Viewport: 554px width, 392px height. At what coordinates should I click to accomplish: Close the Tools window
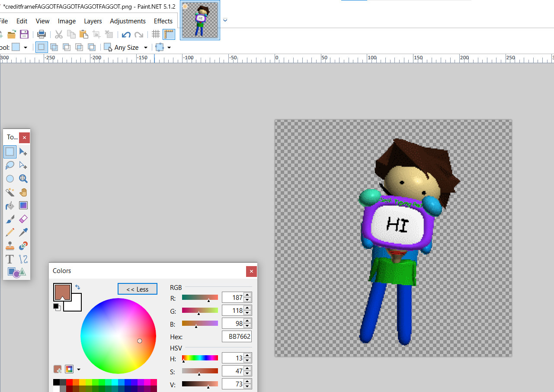[x=25, y=138]
